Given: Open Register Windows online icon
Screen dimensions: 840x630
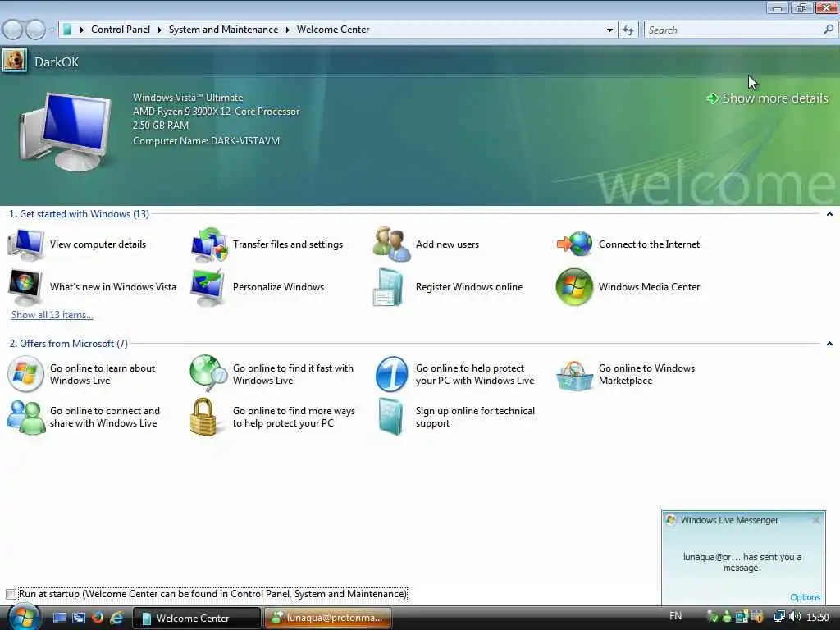Looking at the screenshot, I should 388,288.
